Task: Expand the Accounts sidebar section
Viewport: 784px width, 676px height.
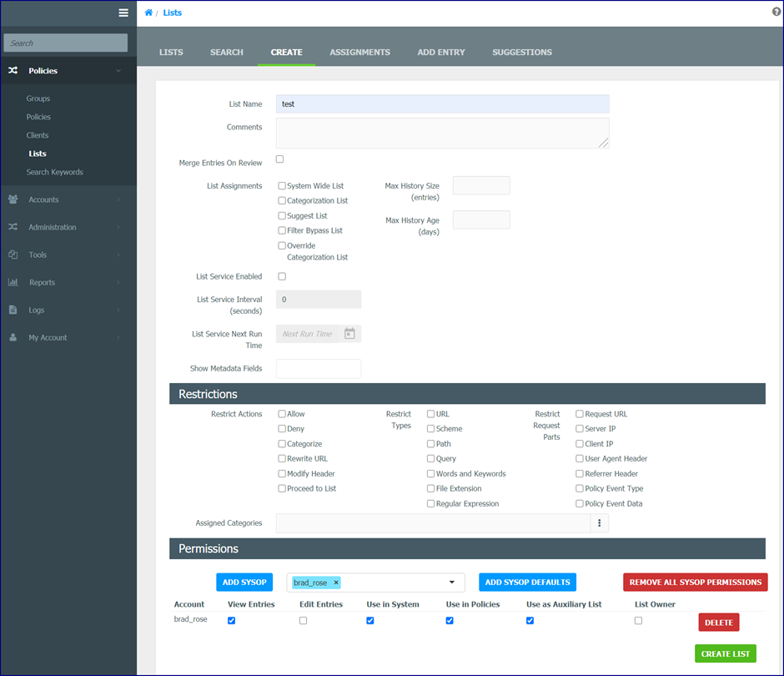Action: click(118, 199)
